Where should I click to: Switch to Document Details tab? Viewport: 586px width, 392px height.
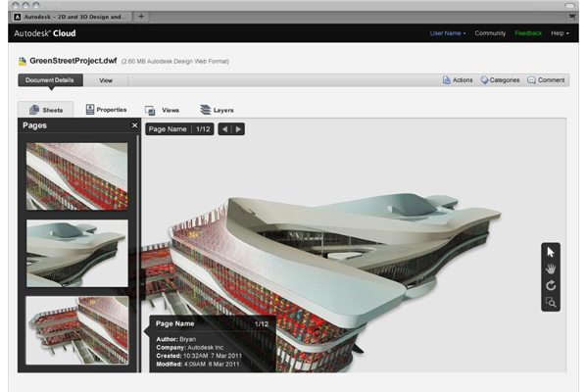coord(50,80)
